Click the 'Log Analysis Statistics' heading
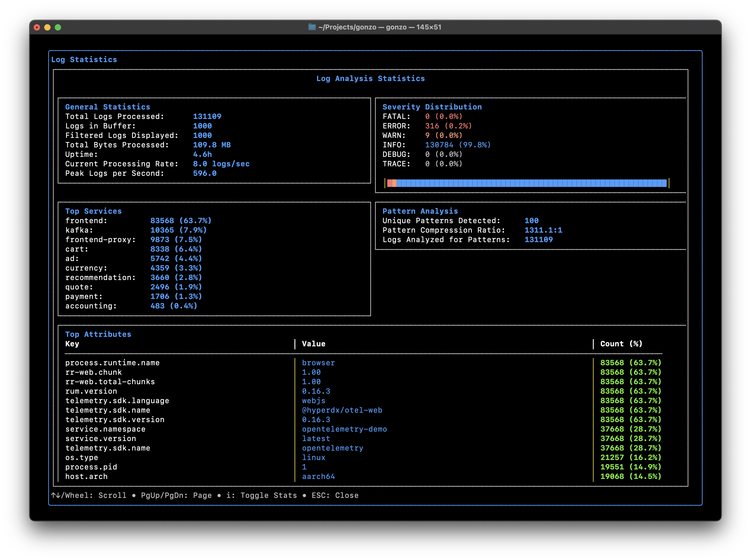Viewport: 751px width, 560px height. 371,79
